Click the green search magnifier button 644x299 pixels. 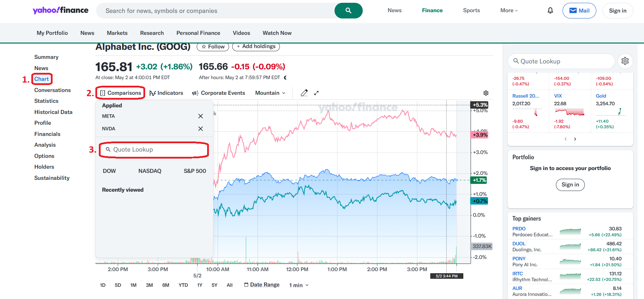pyautogui.click(x=348, y=10)
